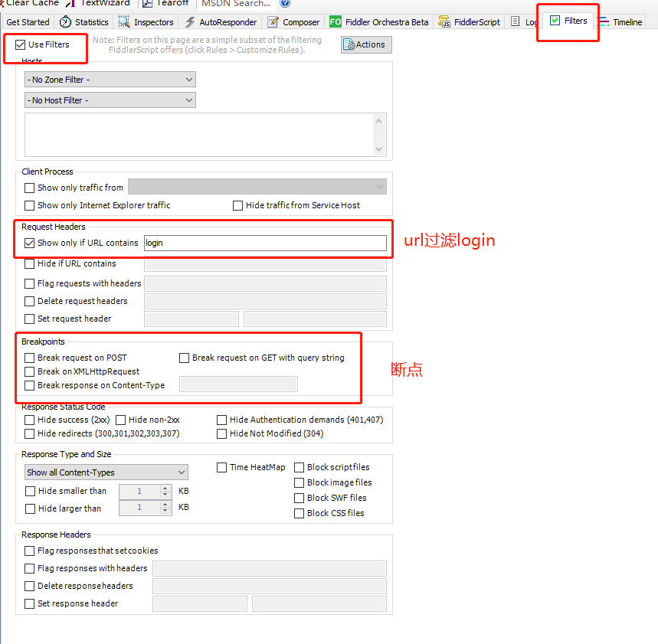The width and height of the screenshot is (658, 644).
Task: Click the Tearoff toolbar button
Action: coord(166,3)
